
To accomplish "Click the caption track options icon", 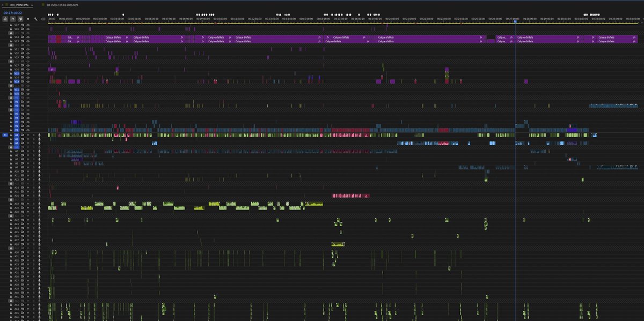I will (x=43, y=19).
